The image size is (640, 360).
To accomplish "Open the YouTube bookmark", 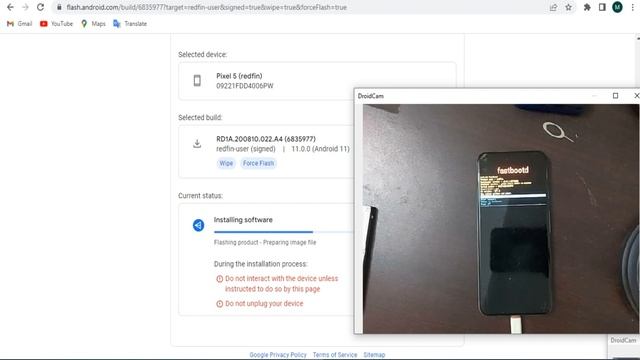I will tap(56, 24).
